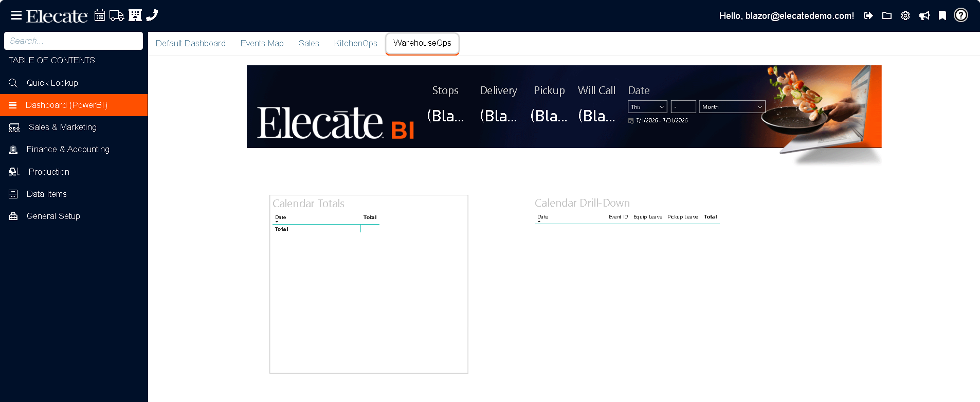Open the settings gear icon
Viewport: 980px width, 402px height.
pos(905,15)
